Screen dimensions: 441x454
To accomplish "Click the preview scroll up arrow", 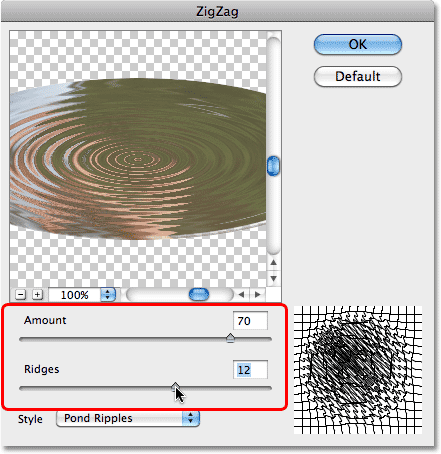I will (x=273, y=263).
